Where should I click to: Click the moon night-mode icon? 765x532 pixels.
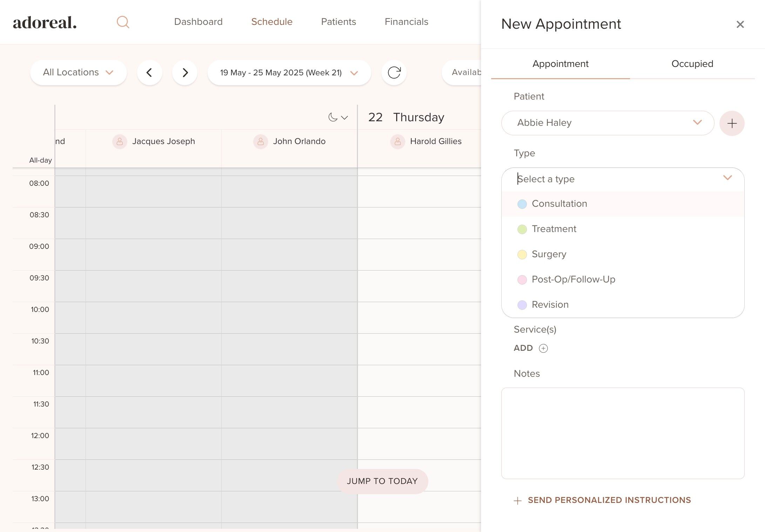pos(333,117)
